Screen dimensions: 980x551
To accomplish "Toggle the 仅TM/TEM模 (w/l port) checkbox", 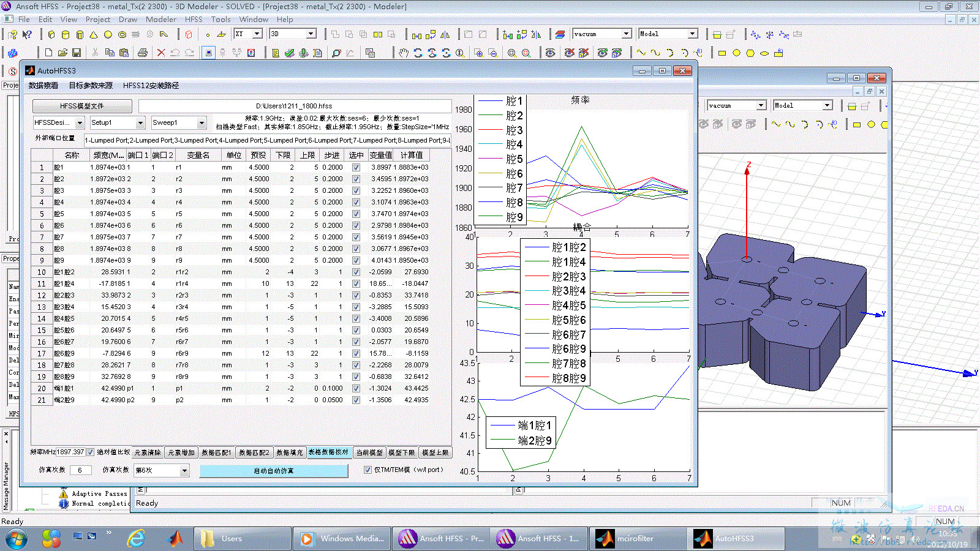I will coord(367,470).
